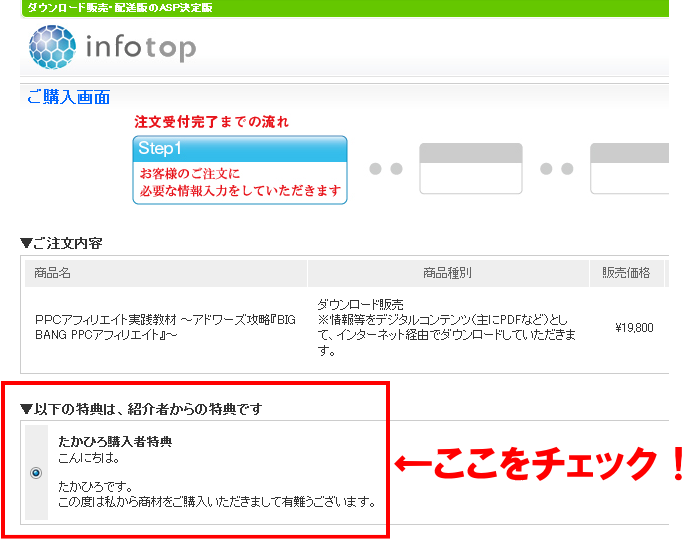Click the infotop wordmark text
Screen dimensions: 682x539
141,48
